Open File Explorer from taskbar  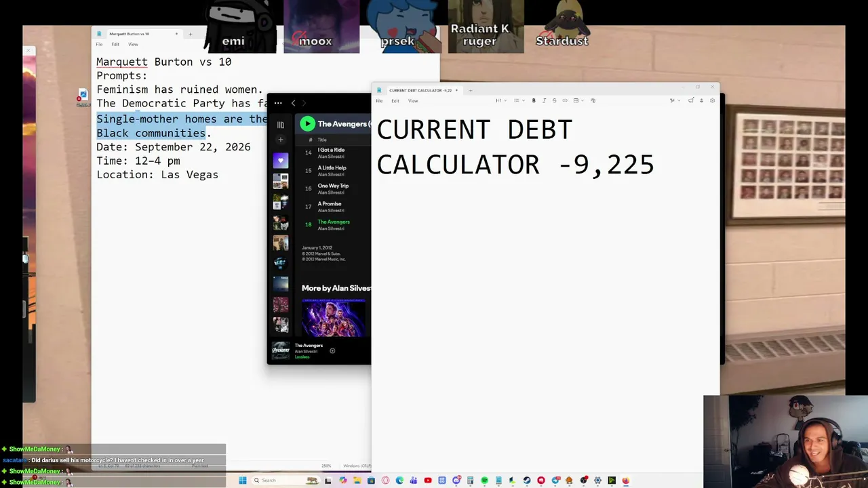pyautogui.click(x=357, y=481)
